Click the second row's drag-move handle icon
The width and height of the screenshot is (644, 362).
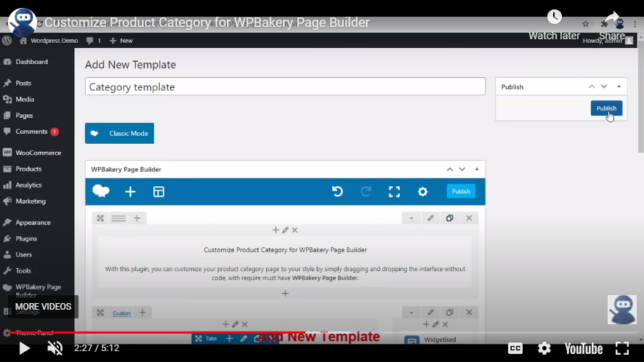click(100, 313)
